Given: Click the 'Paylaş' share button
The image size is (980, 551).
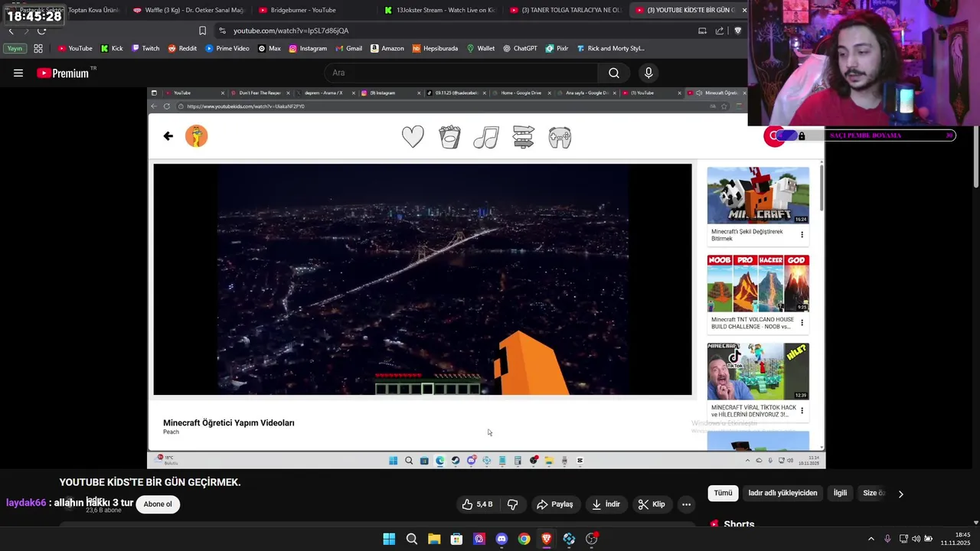Looking at the screenshot, I should click(x=555, y=504).
